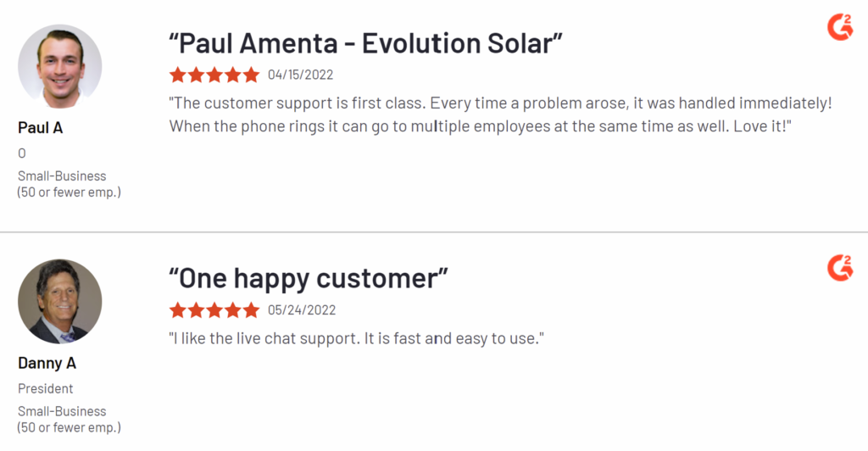The width and height of the screenshot is (868, 451).
Task: Click the reviewer name Paul A
Action: pyautogui.click(x=41, y=128)
